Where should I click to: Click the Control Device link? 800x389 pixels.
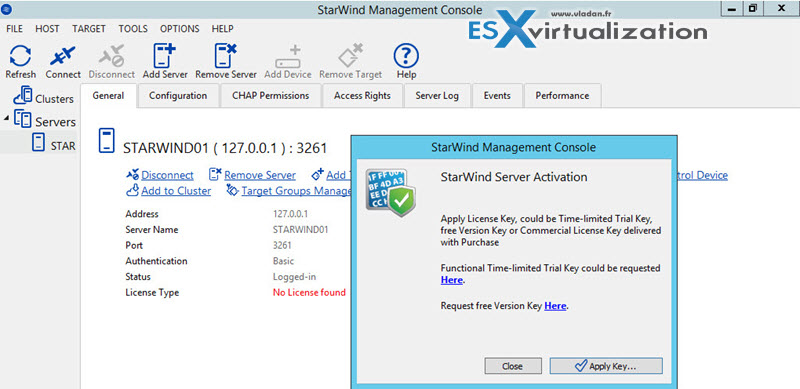703,175
